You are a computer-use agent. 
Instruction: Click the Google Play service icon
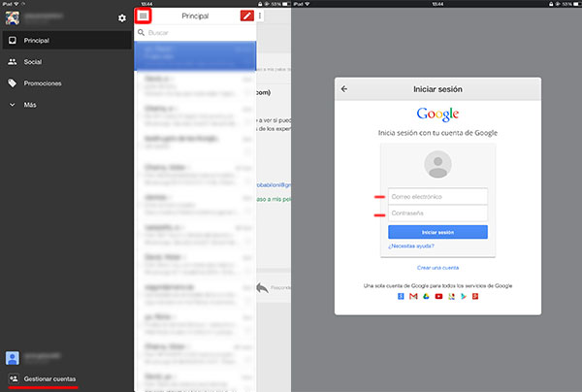click(464, 296)
